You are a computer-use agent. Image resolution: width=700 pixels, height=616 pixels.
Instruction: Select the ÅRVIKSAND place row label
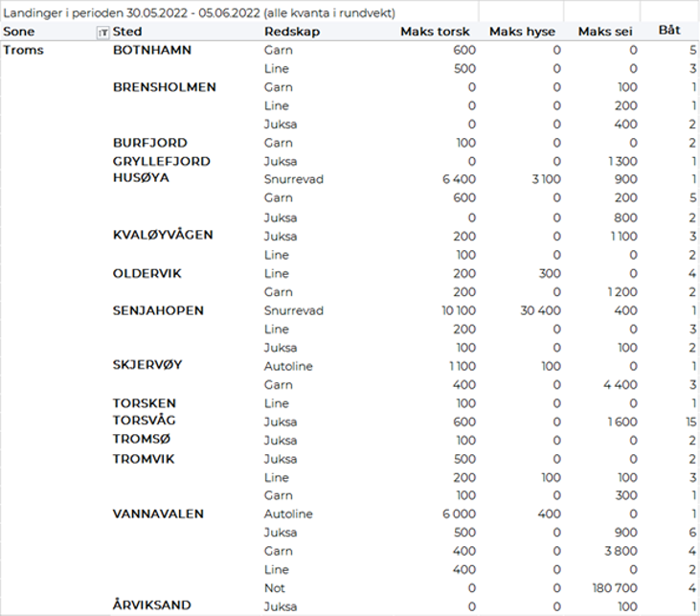coord(151,605)
